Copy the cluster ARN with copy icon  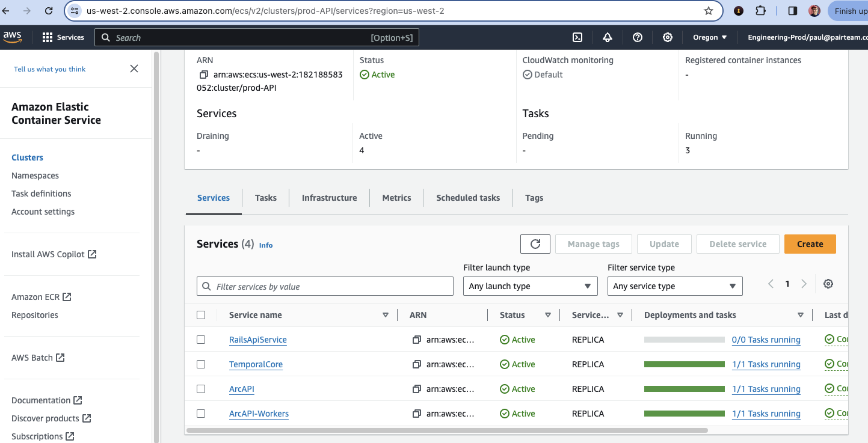(x=203, y=75)
